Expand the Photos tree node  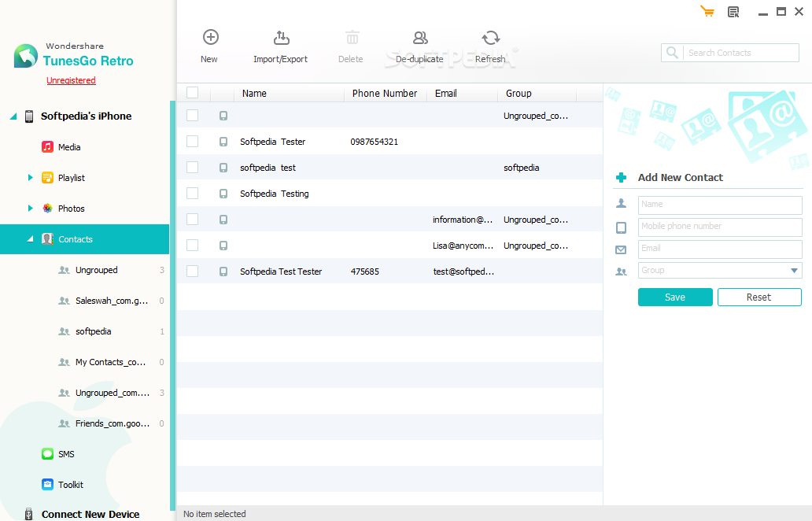(30, 209)
